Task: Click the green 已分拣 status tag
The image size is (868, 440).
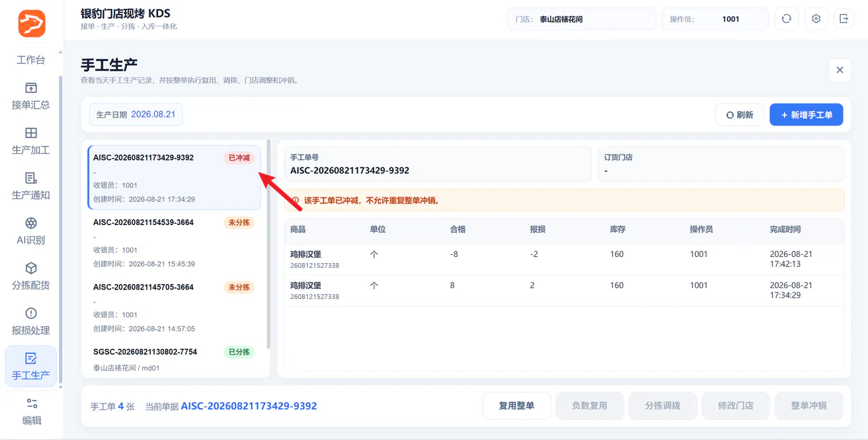Action: [239, 352]
